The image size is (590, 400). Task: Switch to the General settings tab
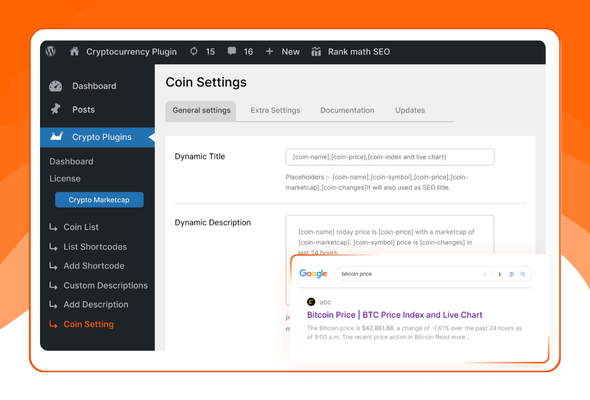[x=201, y=111]
